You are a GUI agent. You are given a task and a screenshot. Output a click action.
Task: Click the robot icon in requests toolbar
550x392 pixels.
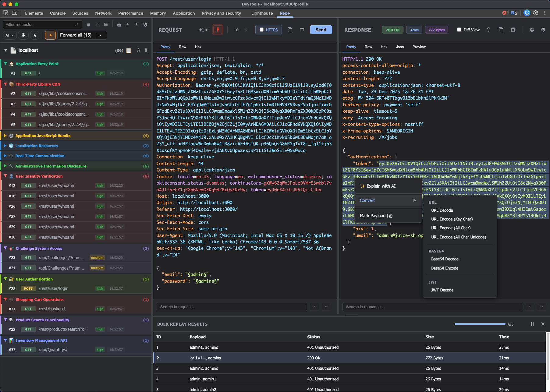click(119, 25)
